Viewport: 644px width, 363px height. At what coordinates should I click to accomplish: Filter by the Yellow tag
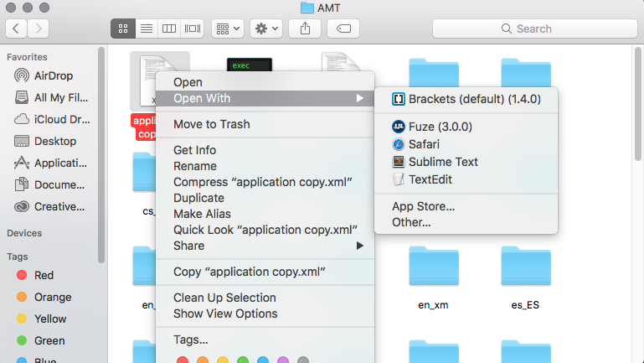point(41,319)
